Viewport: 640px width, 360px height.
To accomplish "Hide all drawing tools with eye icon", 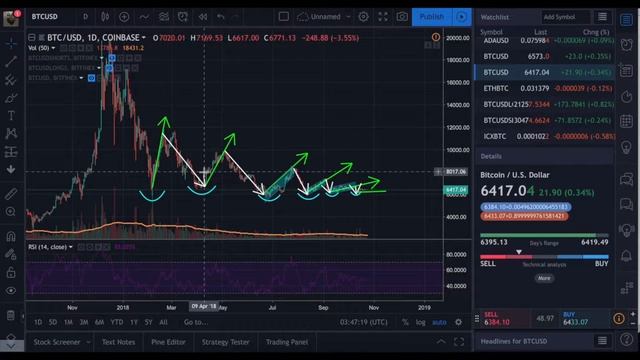I will pyautogui.click(x=11, y=290).
